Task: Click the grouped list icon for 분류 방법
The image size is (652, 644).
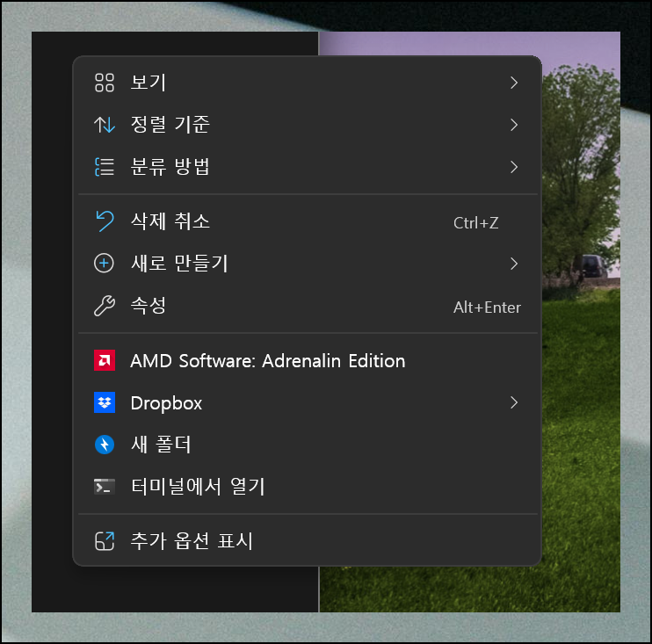Action: click(x=104, y=167)
